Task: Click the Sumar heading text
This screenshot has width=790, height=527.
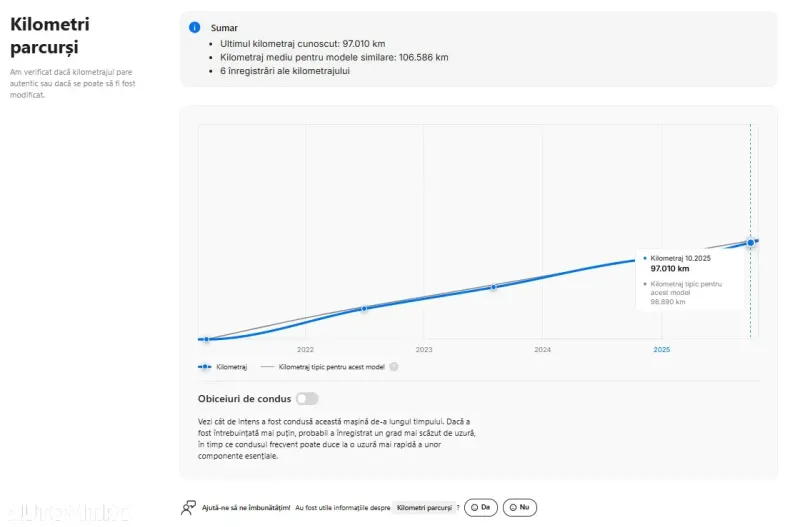Action: pyautogui.click(x=224, y=28)
